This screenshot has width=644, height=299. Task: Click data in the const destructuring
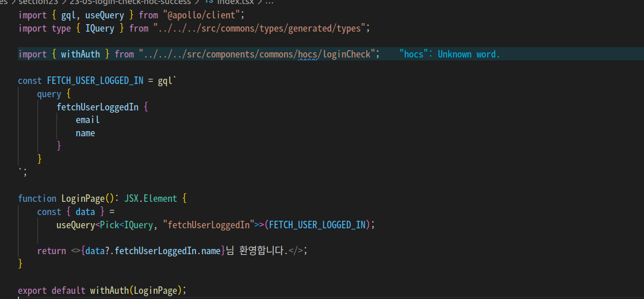[85, 212]
